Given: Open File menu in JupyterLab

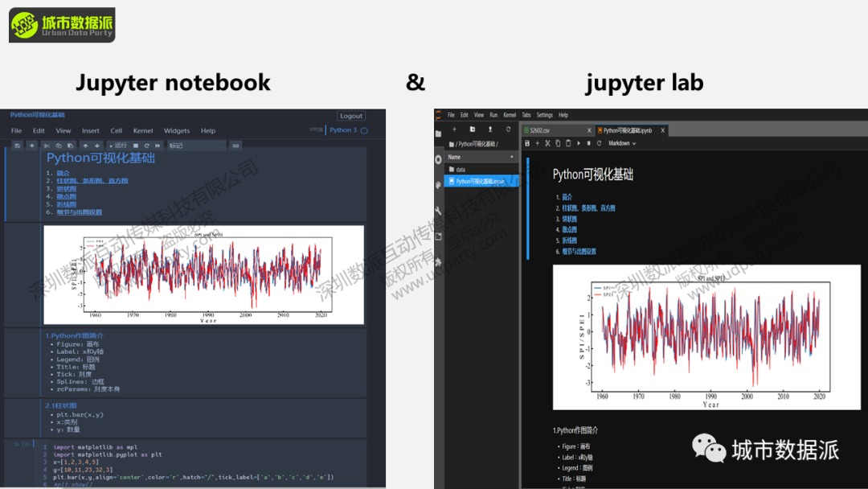Looking at the screenshot, I should coord(451,115).
